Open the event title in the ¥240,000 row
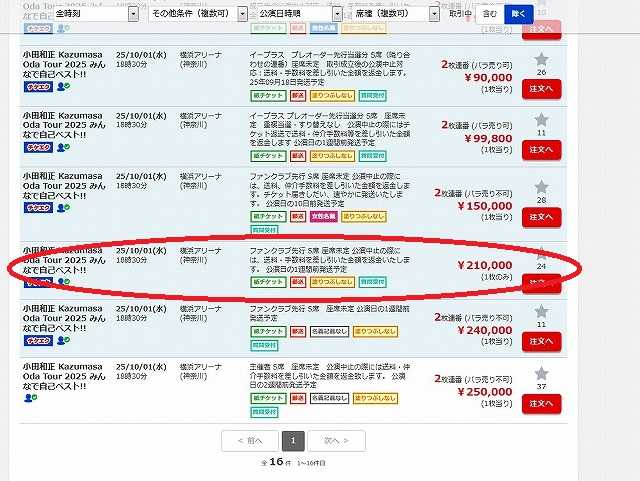 click(x=64, y=318)
